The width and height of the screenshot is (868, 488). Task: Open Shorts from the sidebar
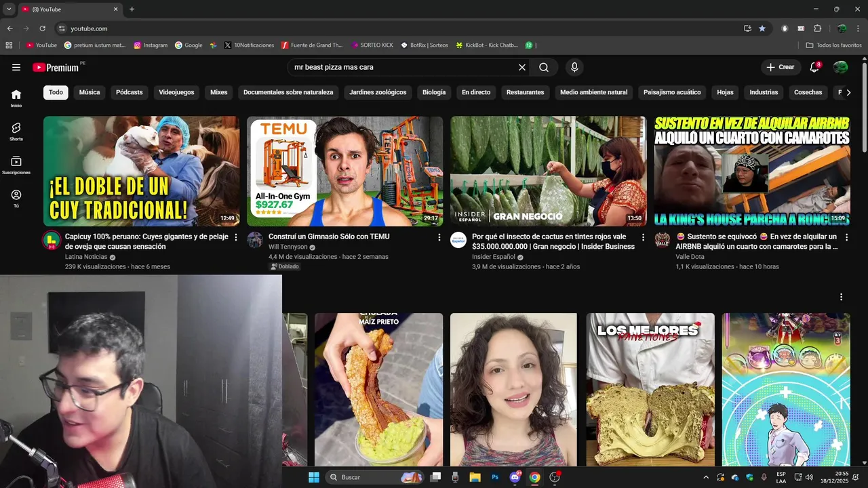[x=16, y=131]
